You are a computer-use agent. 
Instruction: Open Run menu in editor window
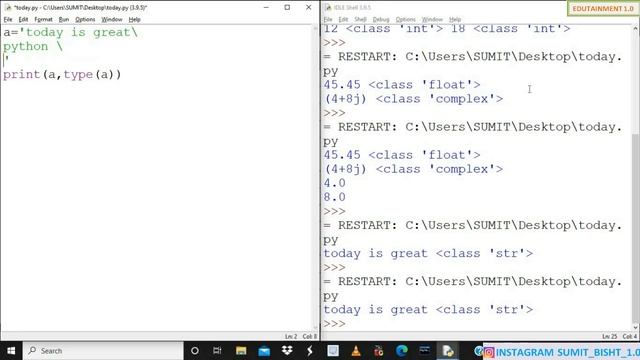point(64,19)
